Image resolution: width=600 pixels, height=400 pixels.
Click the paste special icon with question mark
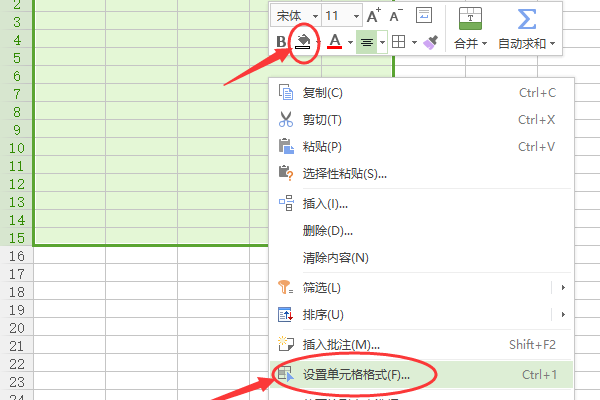(x=286, y=173)
